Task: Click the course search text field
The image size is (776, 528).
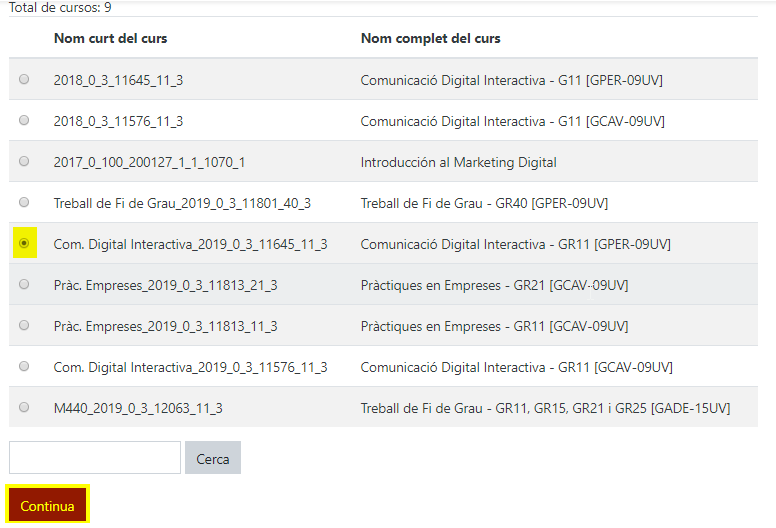Action: (95, 458)
